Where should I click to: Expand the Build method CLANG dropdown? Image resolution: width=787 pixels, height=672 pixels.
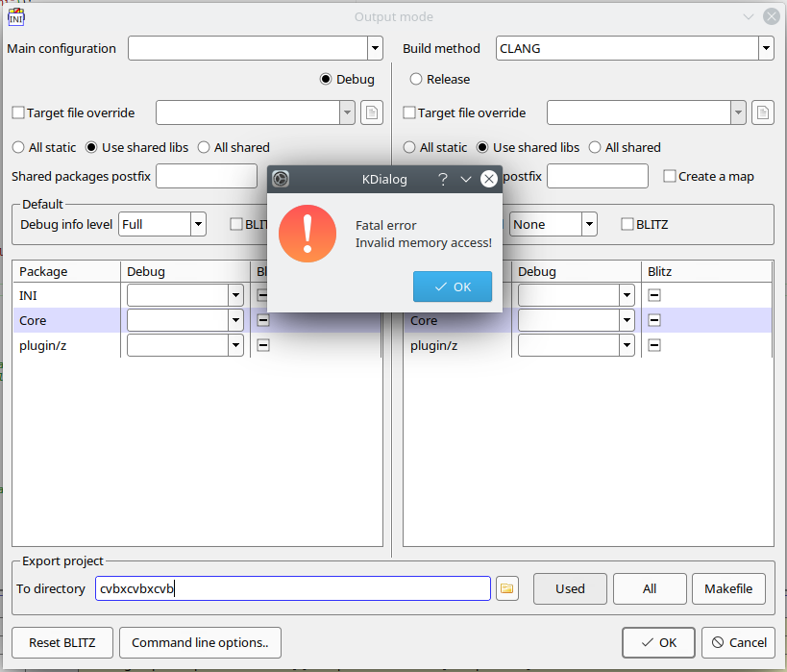pos(766,48)
